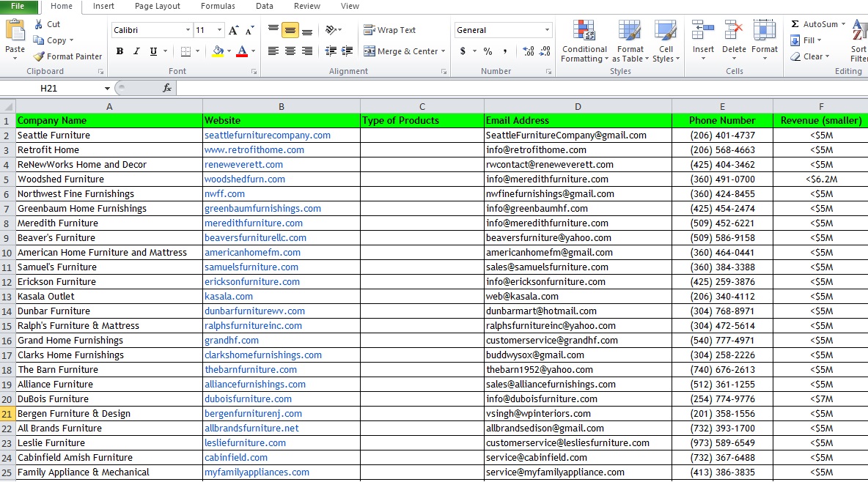868x482 pixels.
Task: Switch to the Formulas tab
Action: pyautogui.click(x=218, y=6)
